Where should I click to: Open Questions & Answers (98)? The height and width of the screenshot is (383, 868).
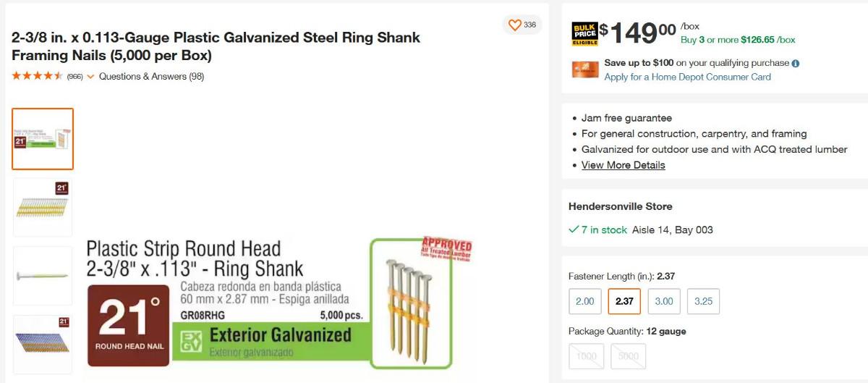click(151, 77)
